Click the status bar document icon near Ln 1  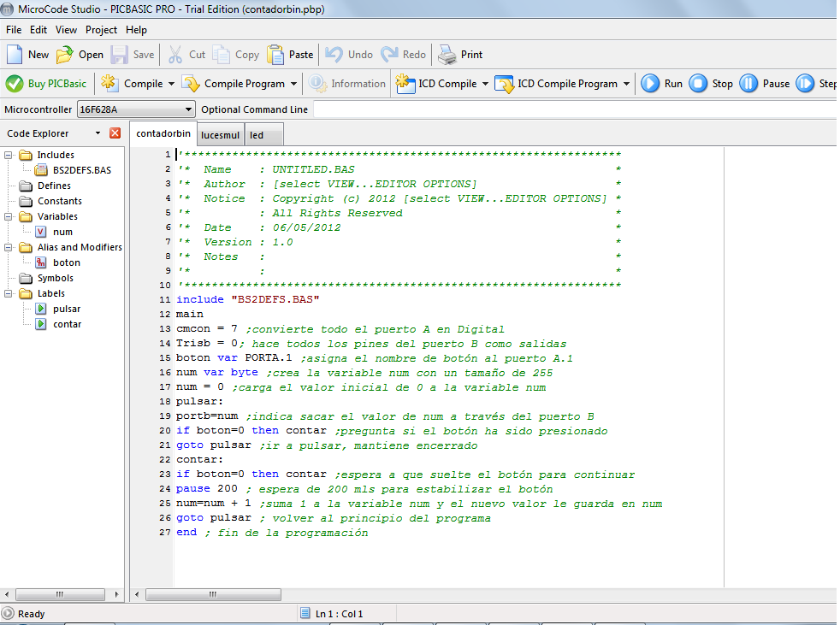click(x=305, y=613)
